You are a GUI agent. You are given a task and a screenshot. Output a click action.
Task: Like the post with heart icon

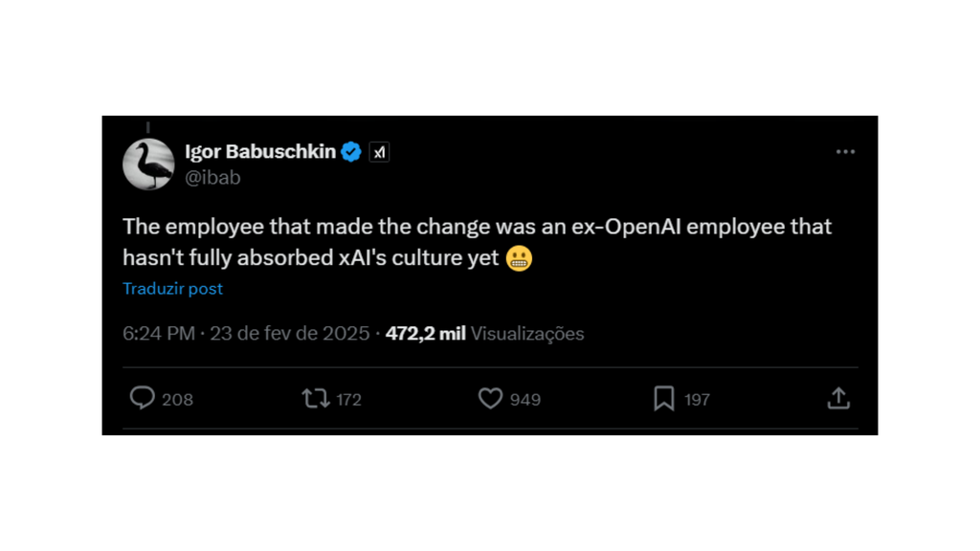click(x=490, y=398)
